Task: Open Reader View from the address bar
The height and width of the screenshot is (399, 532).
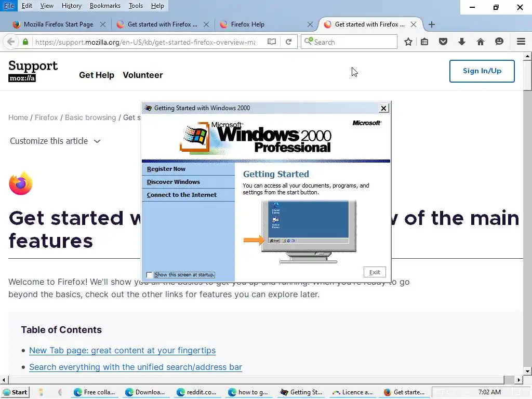Action: click(271, 42)
